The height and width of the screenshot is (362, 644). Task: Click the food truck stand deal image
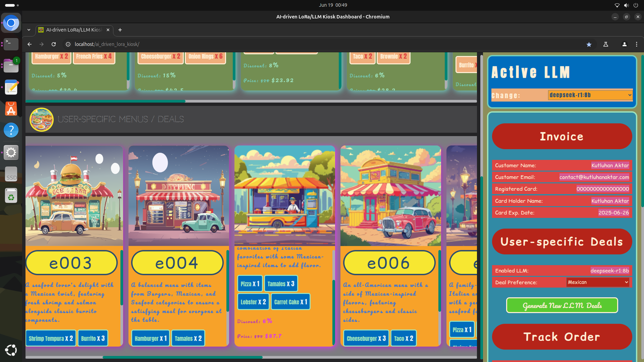coord(284,195)
